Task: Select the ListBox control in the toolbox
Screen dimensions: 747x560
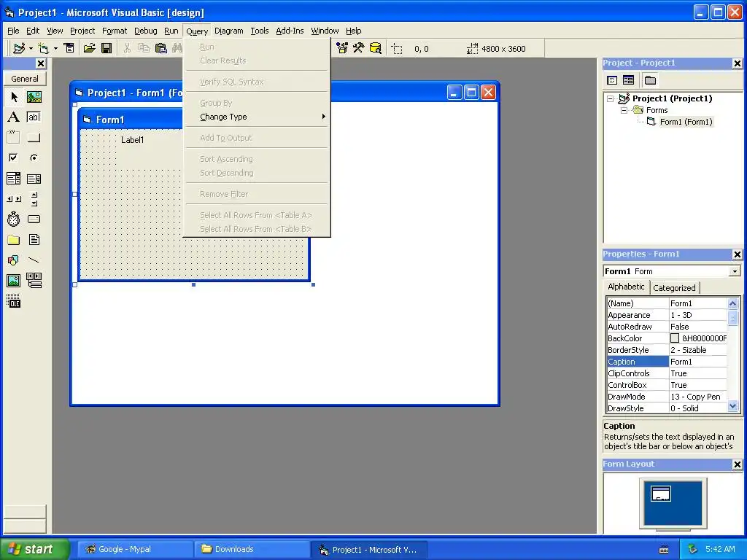Action: (x=34, y=179)
